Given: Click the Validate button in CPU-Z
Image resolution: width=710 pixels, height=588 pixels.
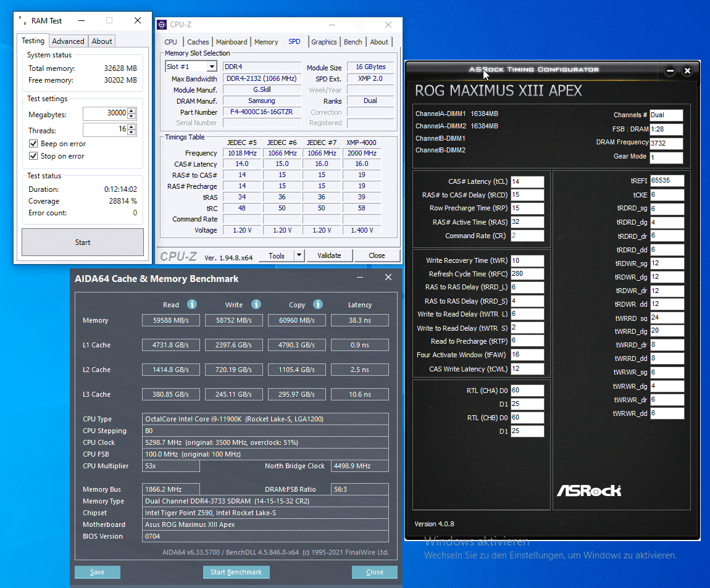Looking at the screenshot, I should (329, 255).
